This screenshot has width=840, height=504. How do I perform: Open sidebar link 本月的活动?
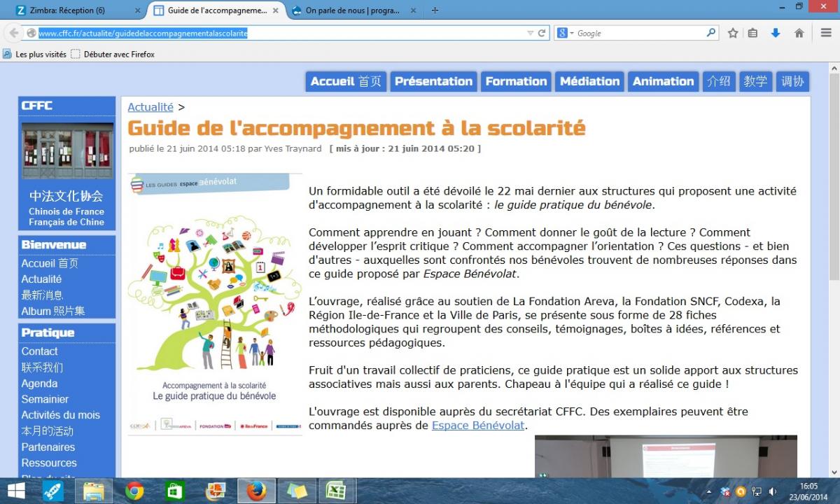(x=48, y=431)
